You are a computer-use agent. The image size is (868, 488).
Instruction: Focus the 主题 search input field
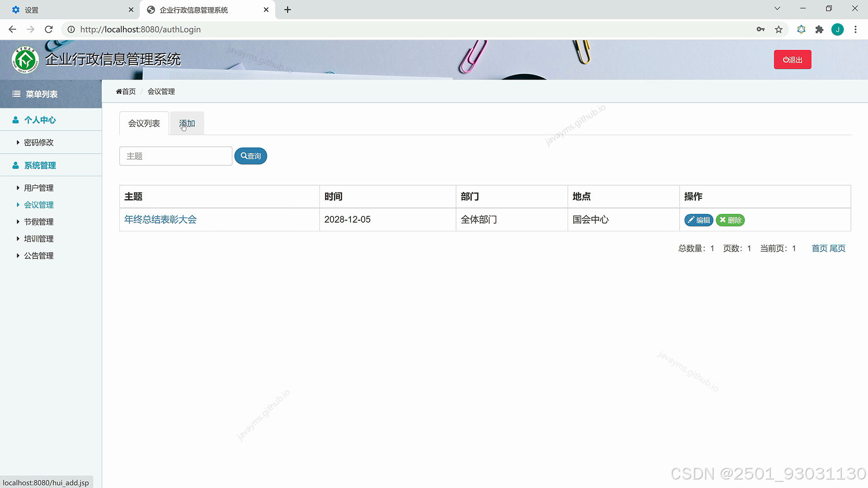click(175, 156)
